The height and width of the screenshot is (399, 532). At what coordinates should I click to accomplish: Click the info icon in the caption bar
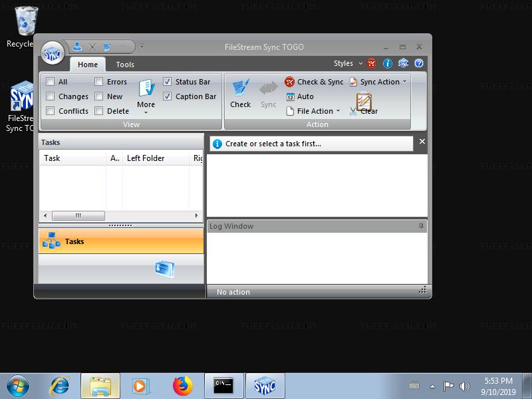(x=217, y=144)
